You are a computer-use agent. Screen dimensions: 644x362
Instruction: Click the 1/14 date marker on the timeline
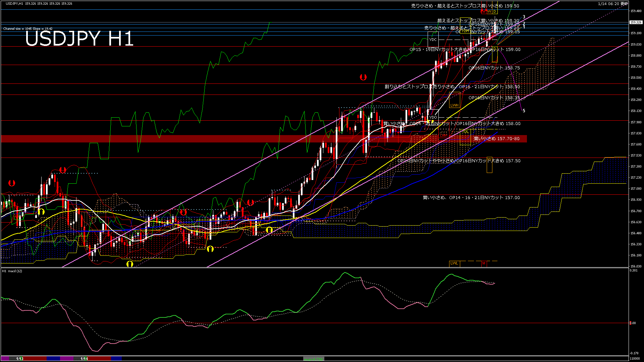[x=84, y=358]
